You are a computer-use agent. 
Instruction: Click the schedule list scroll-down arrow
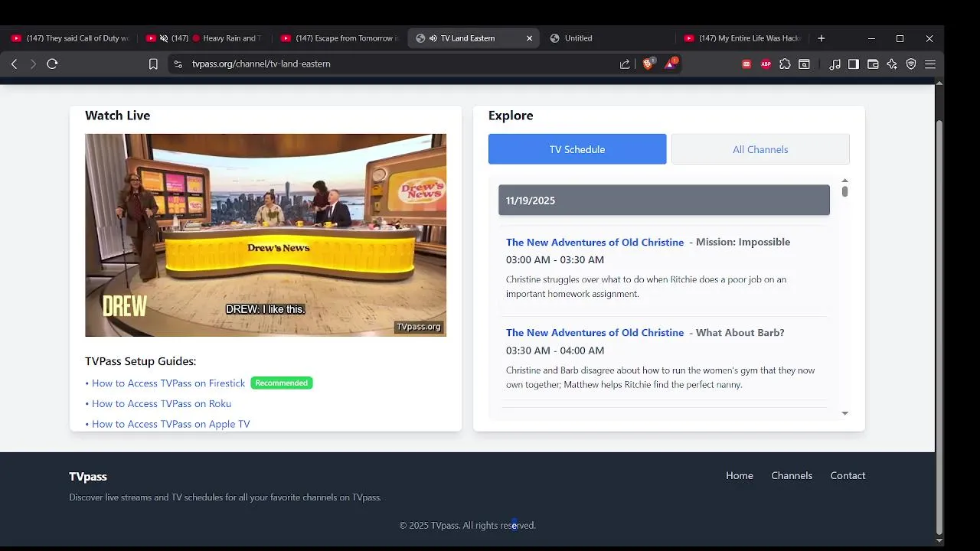pos(844,413)
